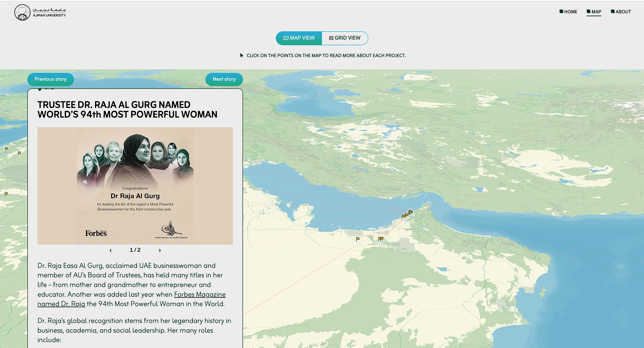The width and height of the screenshot is (644, 348).
Task: Open the ABOUT page
Action: [x=621, y=12]
